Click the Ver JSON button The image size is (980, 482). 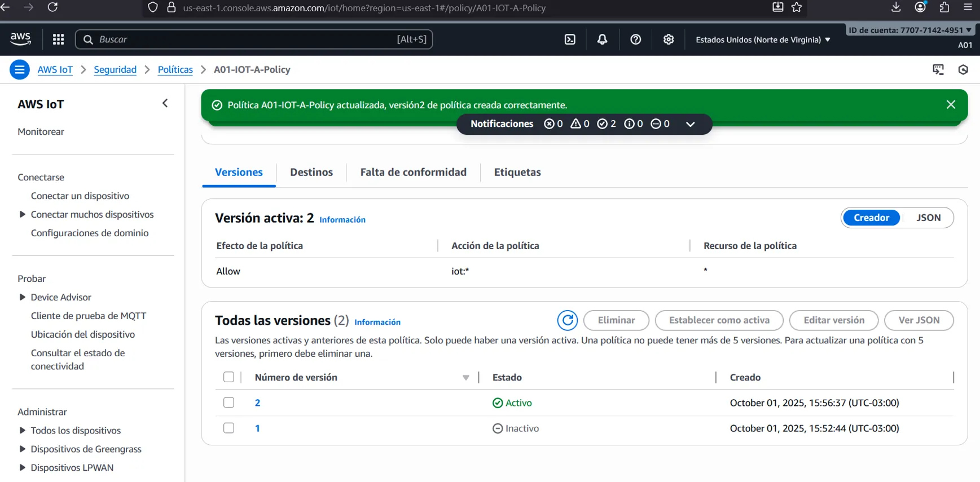tap(919, 320)
